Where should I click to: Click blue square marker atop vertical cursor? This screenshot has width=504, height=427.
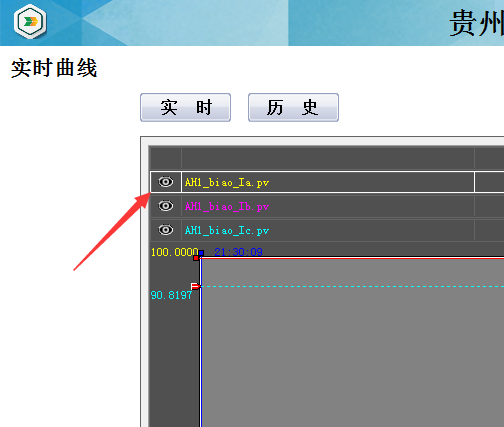pos(201,253)
